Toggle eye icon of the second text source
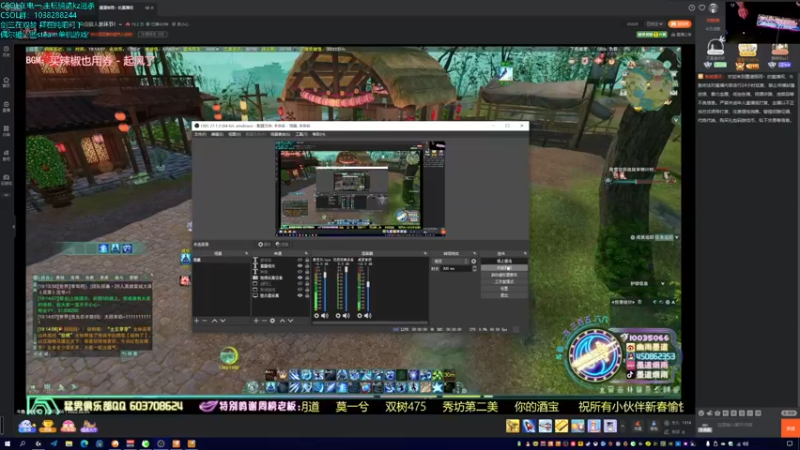Screen dimensions: 800x450 [x=300, y=266]
